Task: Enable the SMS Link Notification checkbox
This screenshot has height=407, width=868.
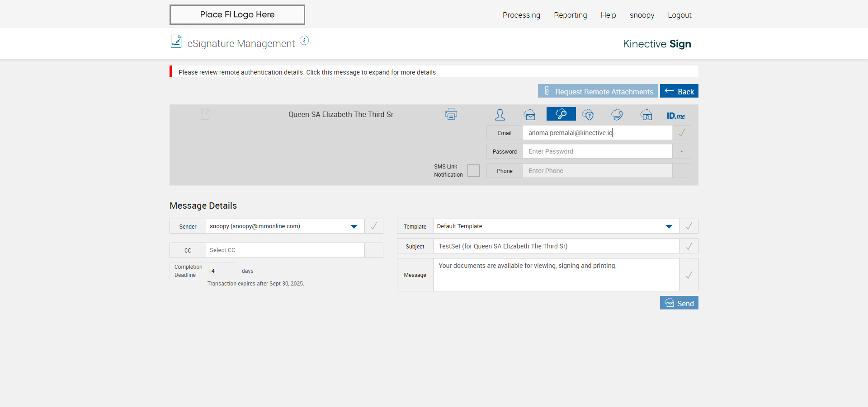Action: 473,171
